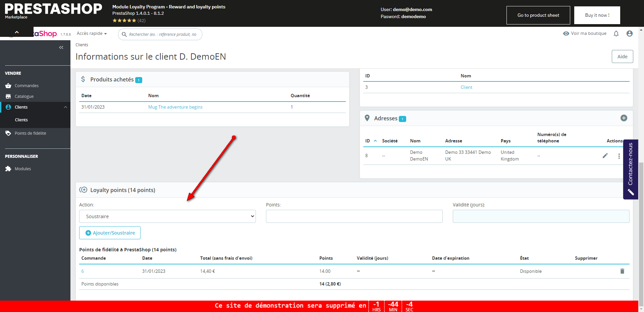This screenshot has height=312, width=644.
Task: Focus the Points input field
Action: click(x=354, y=216)
